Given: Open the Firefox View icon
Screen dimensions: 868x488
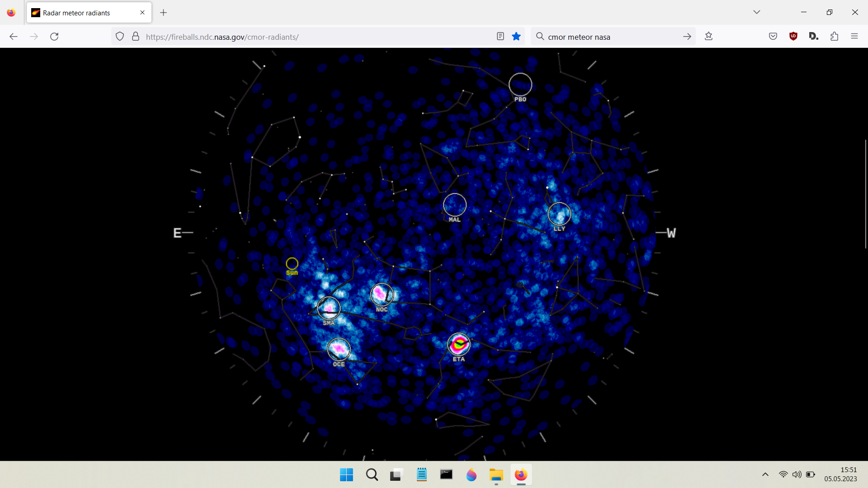Looking at the screenshot, I should tap(11, 13).
